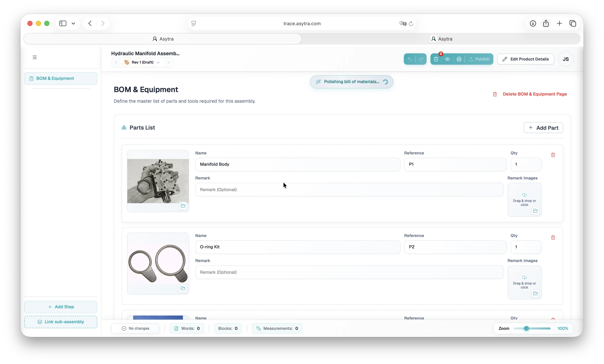This screenshot has width=604, height=364.
Task: Click the Parts List cubes icon
Action: pos(124,128)
